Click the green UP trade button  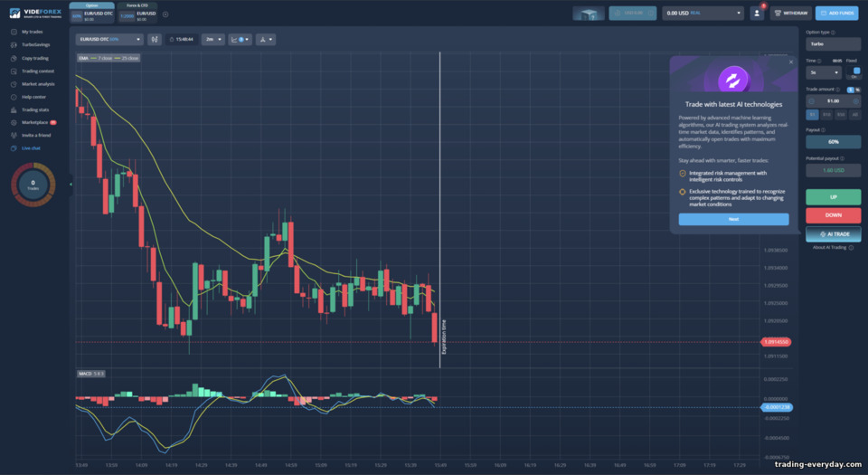833,197
